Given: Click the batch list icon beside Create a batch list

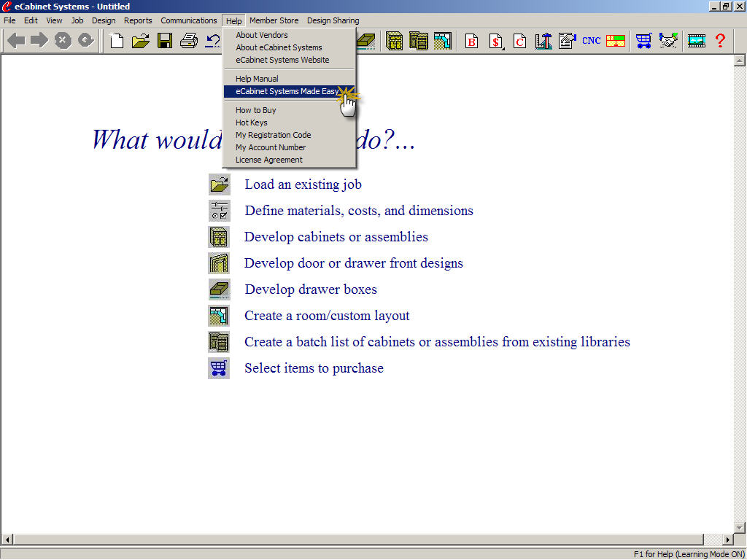Looking at the screenshot, I should click(219, 342).
